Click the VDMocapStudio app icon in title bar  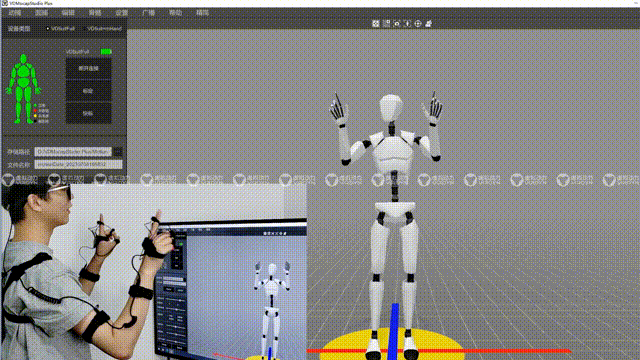(x=4, y=3)
